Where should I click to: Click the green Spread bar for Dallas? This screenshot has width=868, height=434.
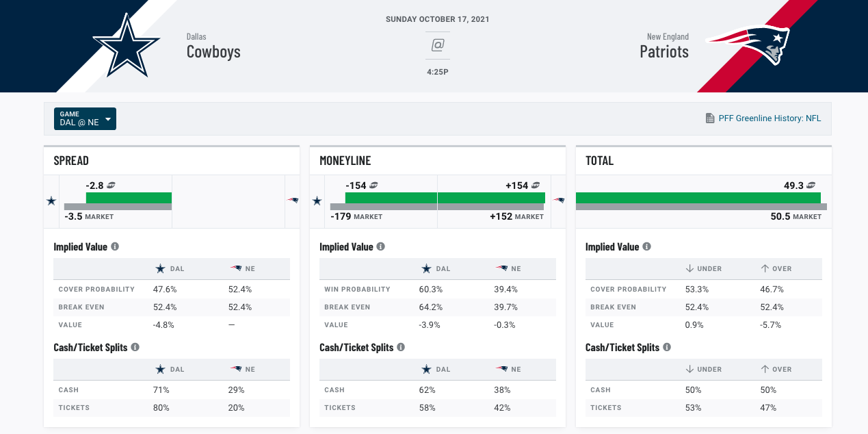point(129,198)
